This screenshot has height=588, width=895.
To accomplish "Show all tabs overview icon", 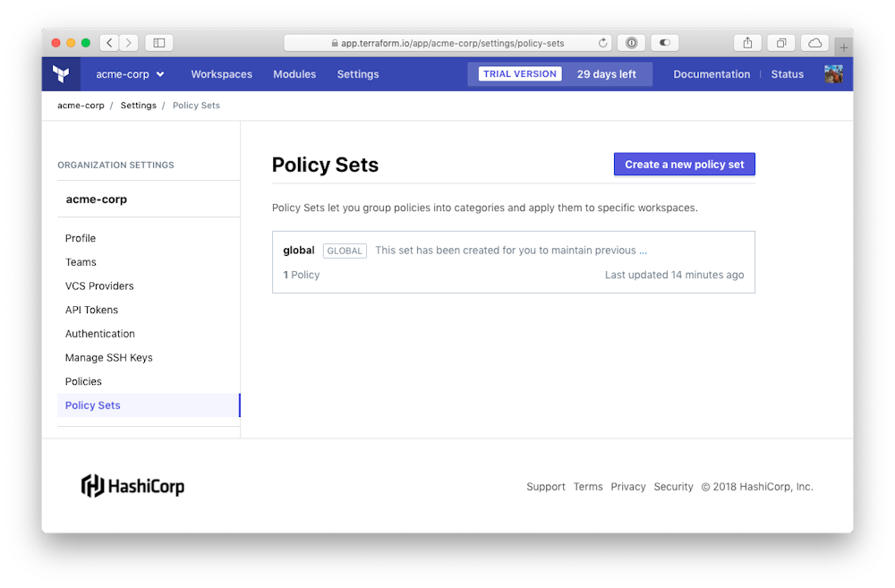I will pyautogui.click(x=781, y=43).
